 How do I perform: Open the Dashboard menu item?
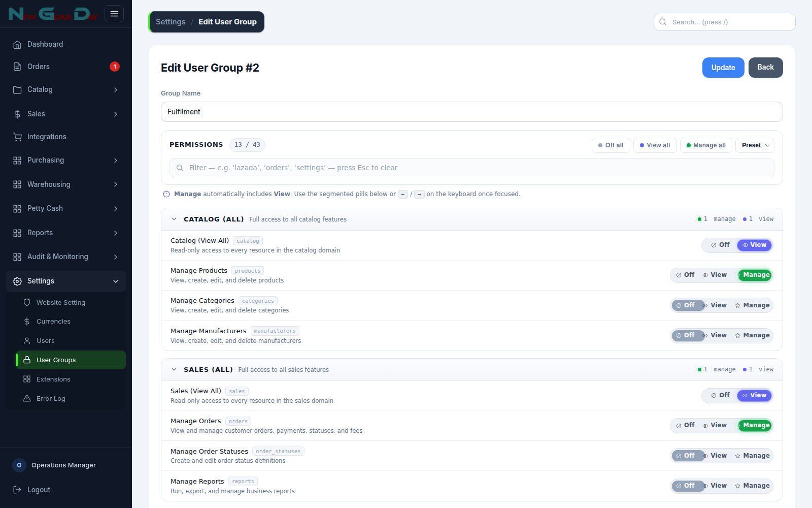tap(66, 44)
